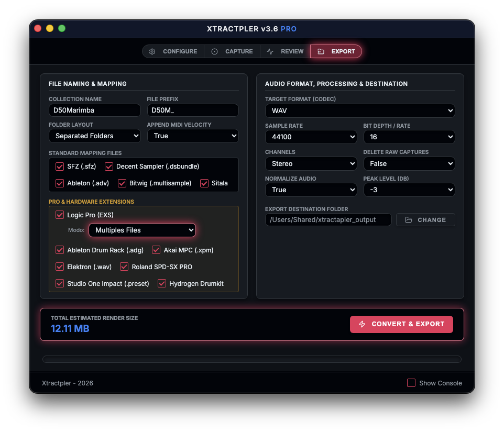
Task: Open the Channels dropdown set to Stereo
Action: coord(311,163)
